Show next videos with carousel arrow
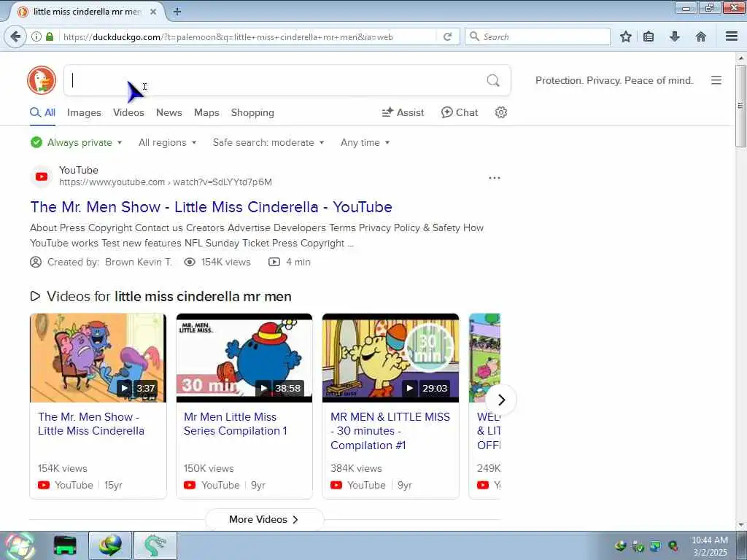 pos(501,400)
